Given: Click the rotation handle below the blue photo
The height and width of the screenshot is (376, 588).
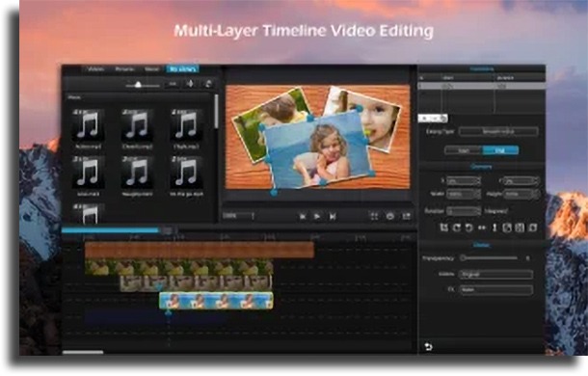Looking at the screenshot, I should [274, 193].
